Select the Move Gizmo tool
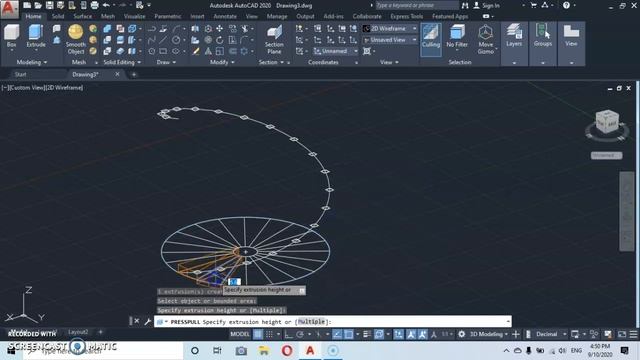Screen dimensions: 640x360 click(x=485, y=40)
